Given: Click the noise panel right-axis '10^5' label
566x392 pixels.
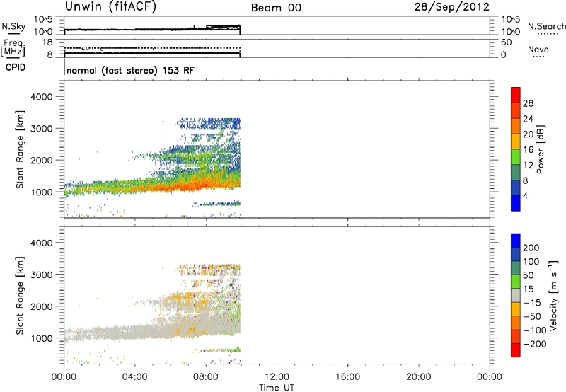Looking at the screenshot, I should click(x=511, y=20).
